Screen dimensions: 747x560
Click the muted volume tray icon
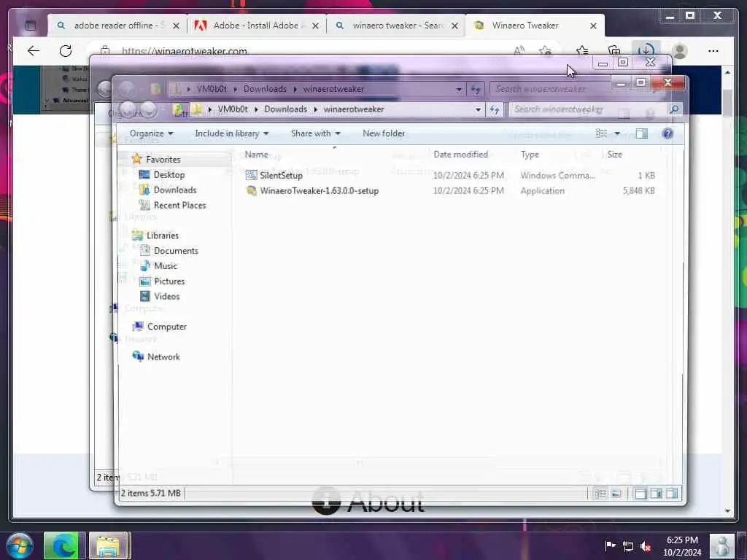click(x=646, y=546)
